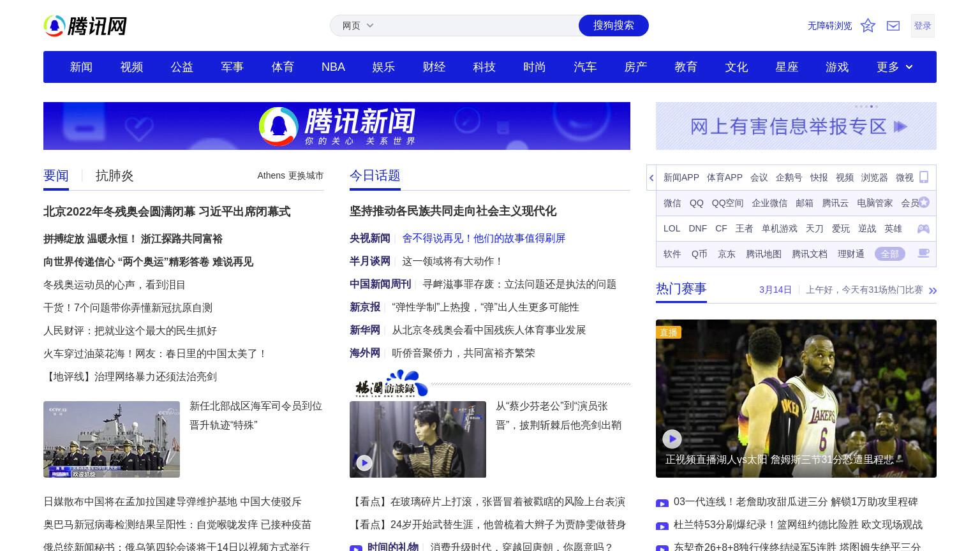
Task: Open 新华网 source link
Action: tap(365, 330)
